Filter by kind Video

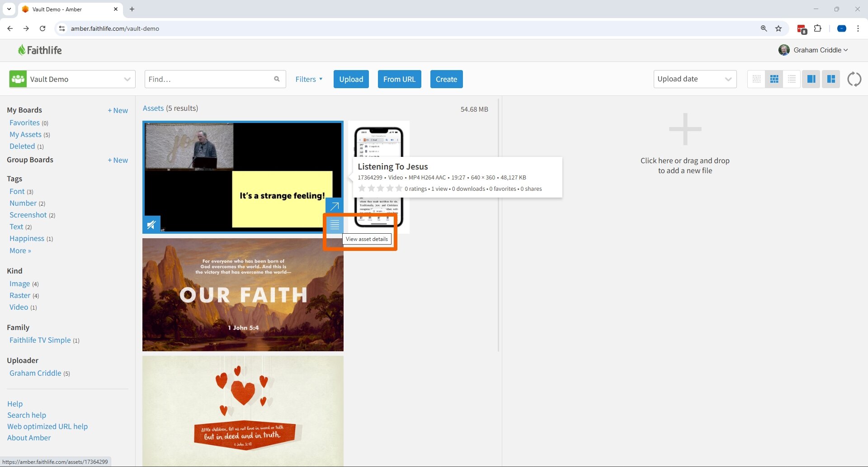click(19, 307)
